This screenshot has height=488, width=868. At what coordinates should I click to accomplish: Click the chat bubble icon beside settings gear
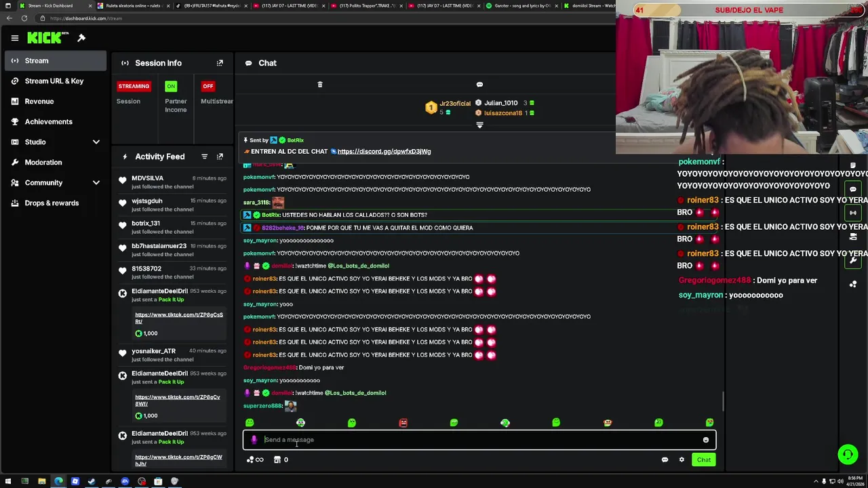click(x=665, y=460)
